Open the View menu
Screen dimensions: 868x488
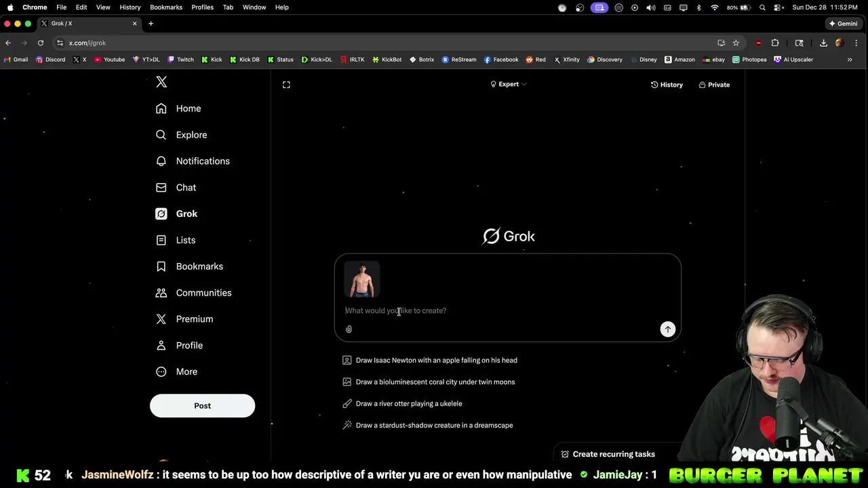pos(103,7)
